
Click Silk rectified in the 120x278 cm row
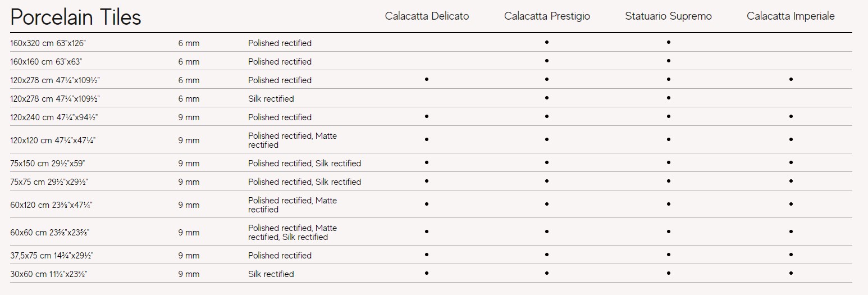tap(271, 99)
